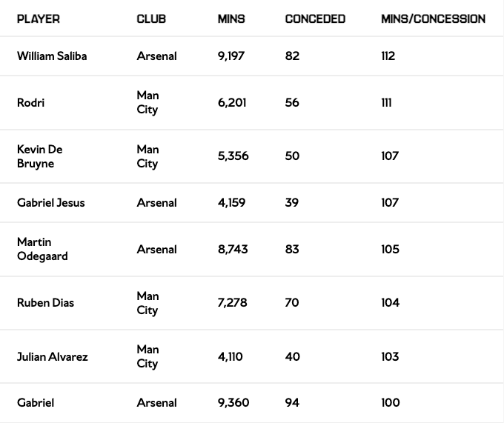
Task: Click the 112 mins/concession value
Action: tap(388, 56)
